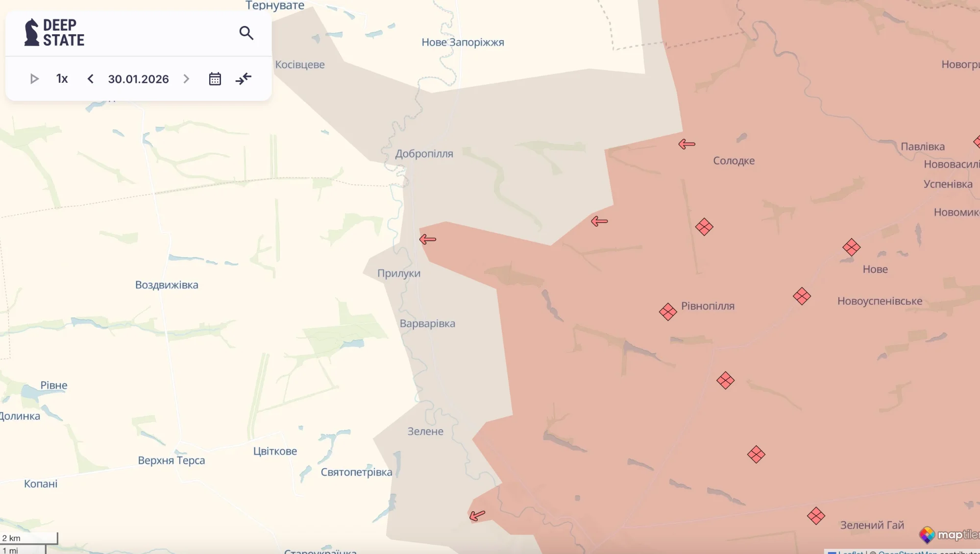Click the Добропілля town label

[x=424, y=154]
